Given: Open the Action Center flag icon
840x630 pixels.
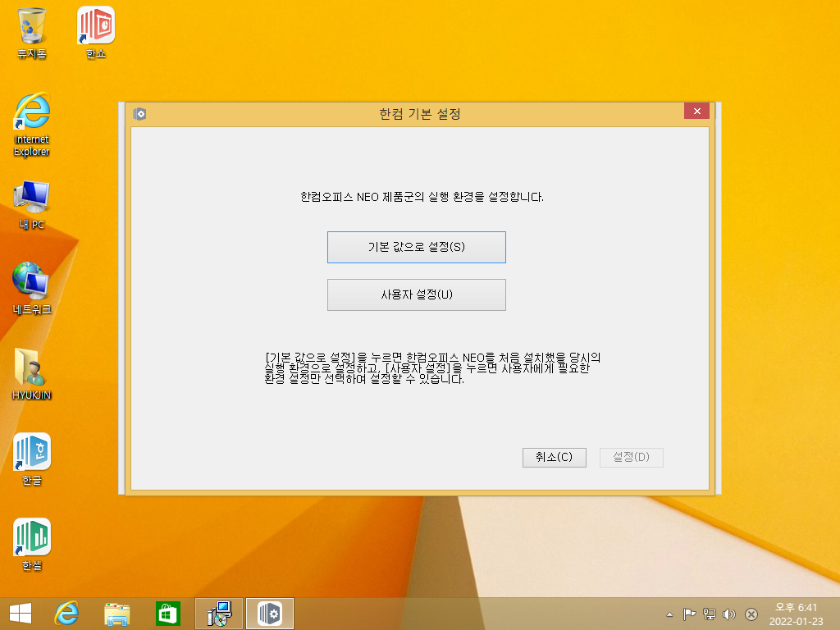Looking at the screenshot, I should coord(689,614).
